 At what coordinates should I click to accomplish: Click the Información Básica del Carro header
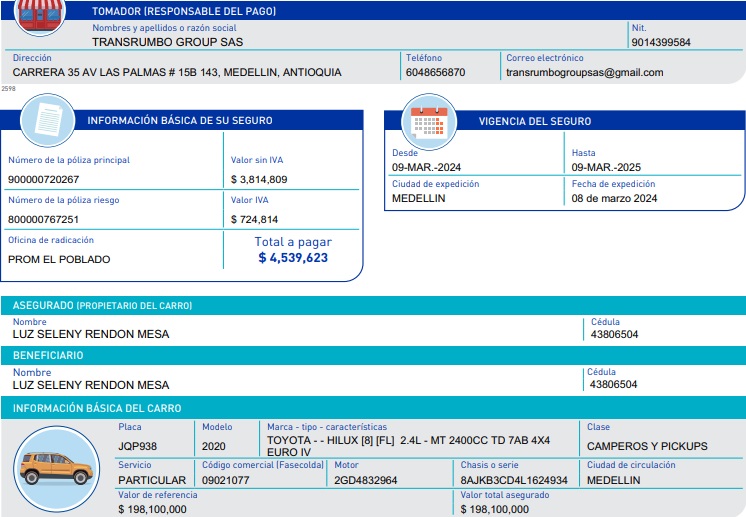click(97, 408)
